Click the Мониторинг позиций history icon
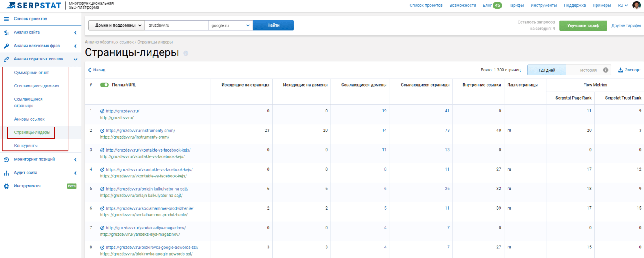This screenshot has height=258, width=644. pyautogui.click(x=6, y=160)
